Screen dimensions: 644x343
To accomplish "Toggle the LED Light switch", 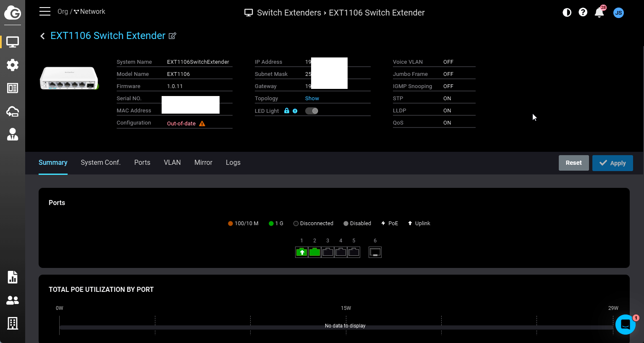I will pyautogui.click(x=312, y=111).
